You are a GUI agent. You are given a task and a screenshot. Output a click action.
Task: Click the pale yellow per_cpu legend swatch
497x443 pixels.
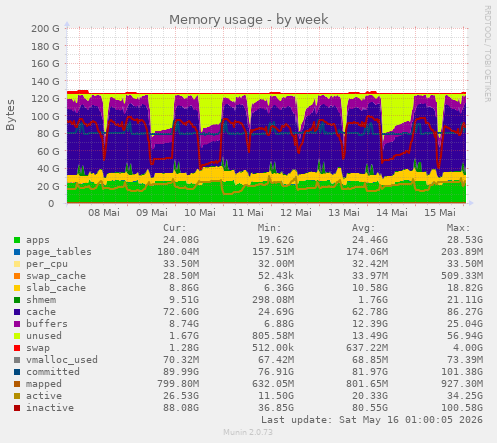pos(17,264)
